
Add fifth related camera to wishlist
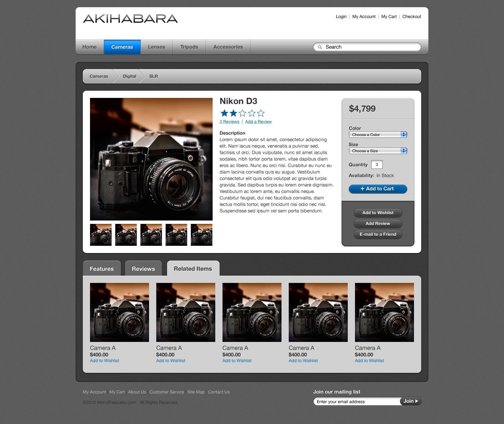[369, 361]
